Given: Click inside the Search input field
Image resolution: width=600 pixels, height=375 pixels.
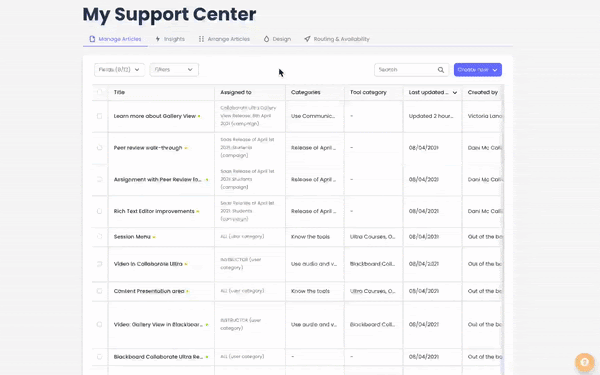Looking at the screenshot, I should coord(406,70).
